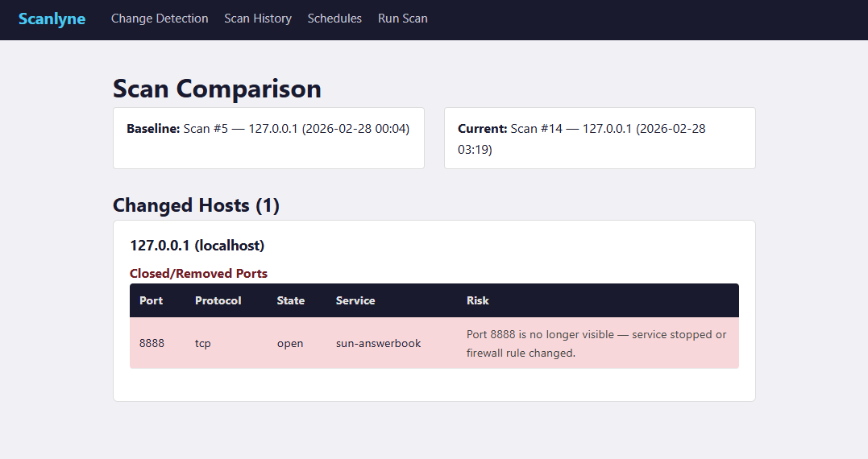
Task: Open the Schedules nav item
Action: [x=334, y=19]
